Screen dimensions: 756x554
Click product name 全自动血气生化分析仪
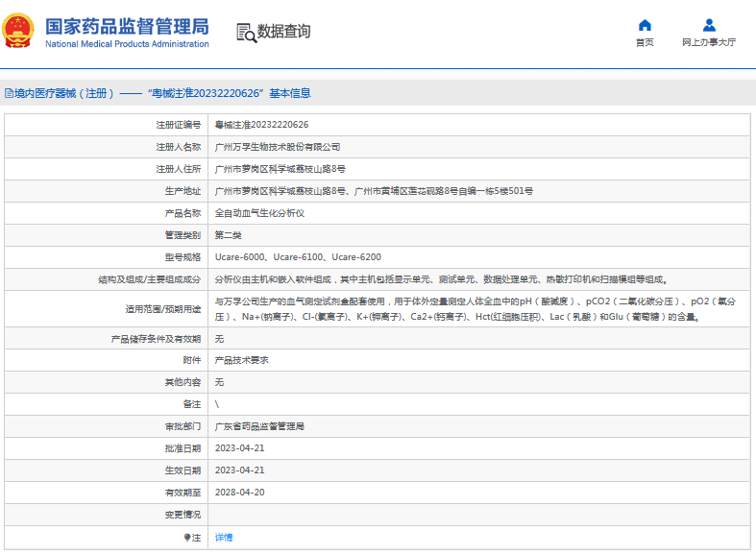(x=259, y=213)
